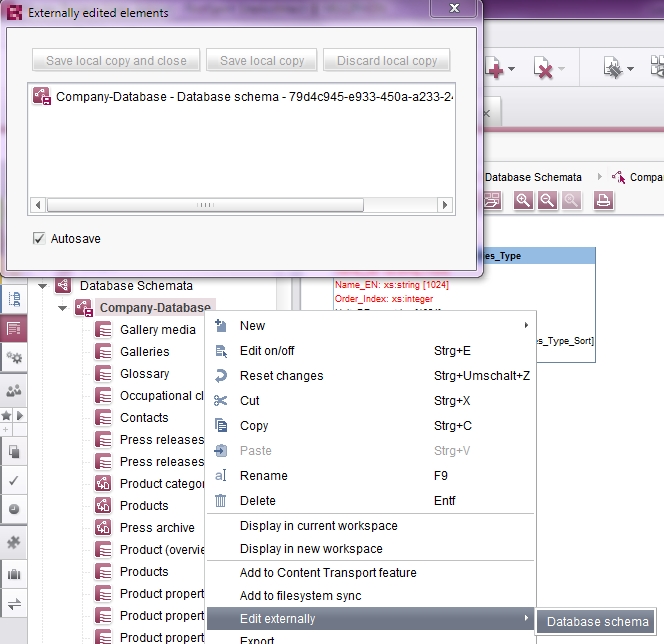Click the checkmark tasks sidebar icon
The width and height of the screenshot is (664, 644).
14,481
